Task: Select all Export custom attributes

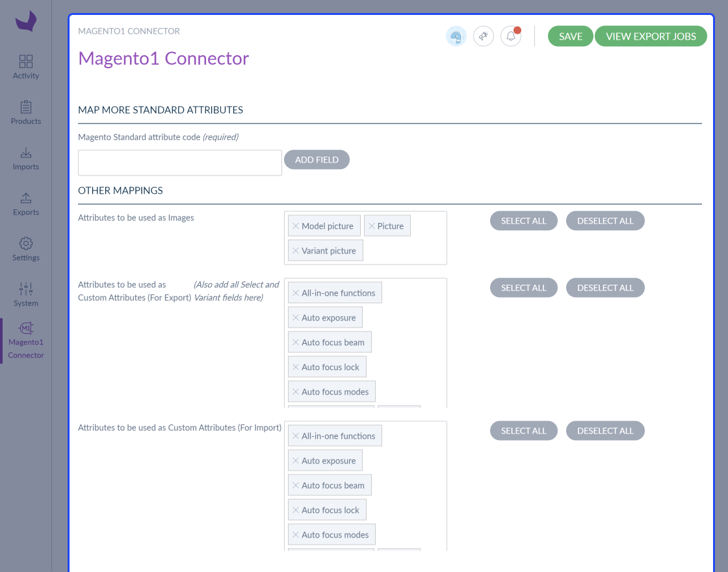Action: (523, 288)
